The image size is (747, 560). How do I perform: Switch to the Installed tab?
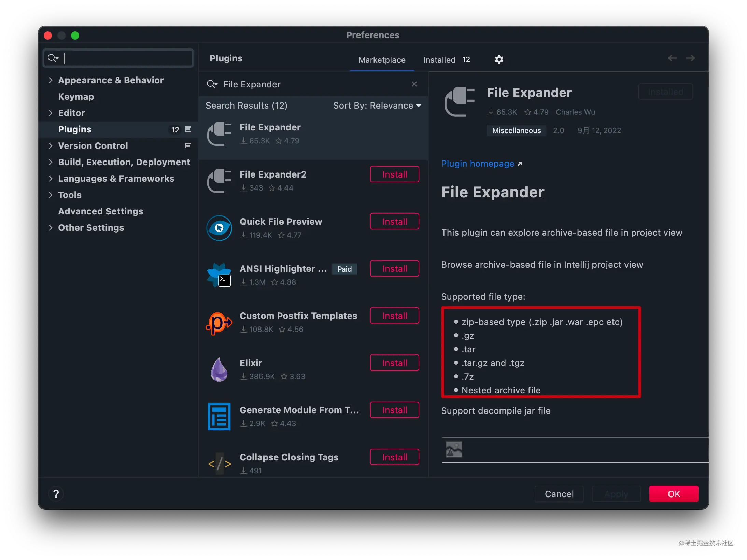(446, 60)
